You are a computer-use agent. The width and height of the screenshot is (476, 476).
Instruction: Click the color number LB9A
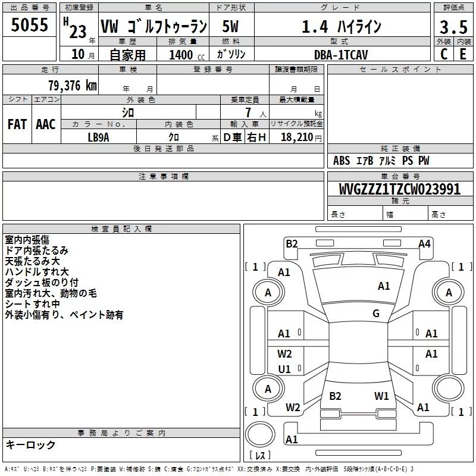(x=98, y=137)
